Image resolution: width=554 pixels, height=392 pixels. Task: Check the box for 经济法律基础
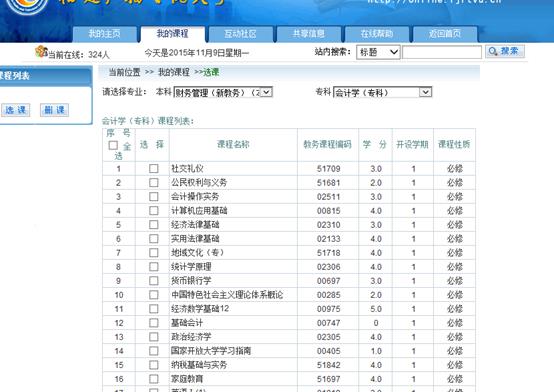tap(154, 225)
